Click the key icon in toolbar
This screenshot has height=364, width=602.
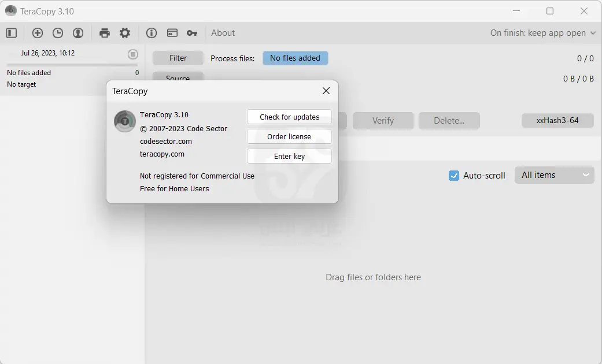click(192, 33)
